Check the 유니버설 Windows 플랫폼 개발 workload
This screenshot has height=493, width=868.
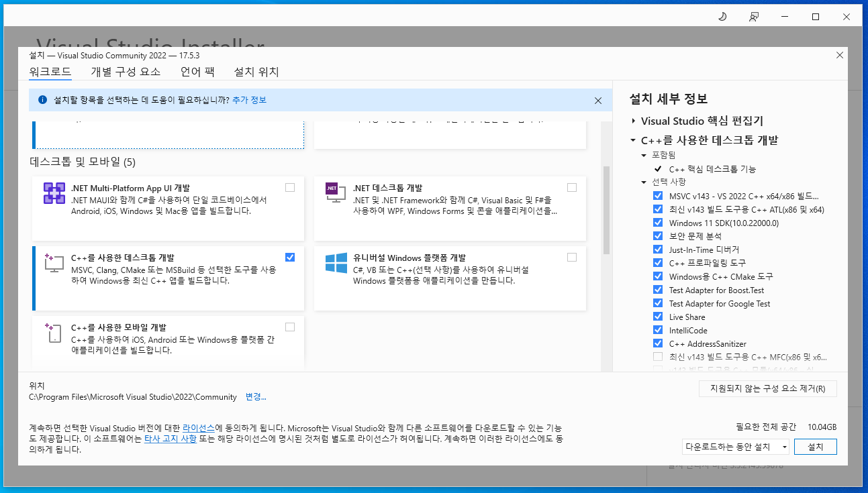click(x=572, y=257)
